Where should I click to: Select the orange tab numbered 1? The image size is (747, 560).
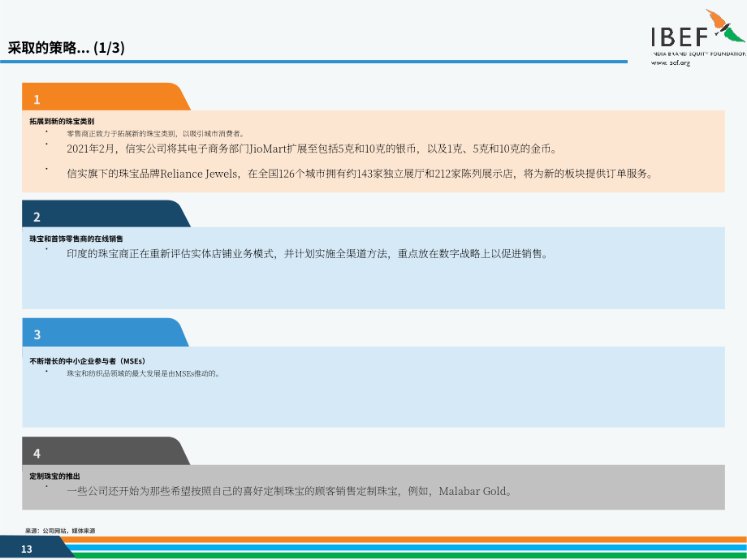tap(106, 97)
